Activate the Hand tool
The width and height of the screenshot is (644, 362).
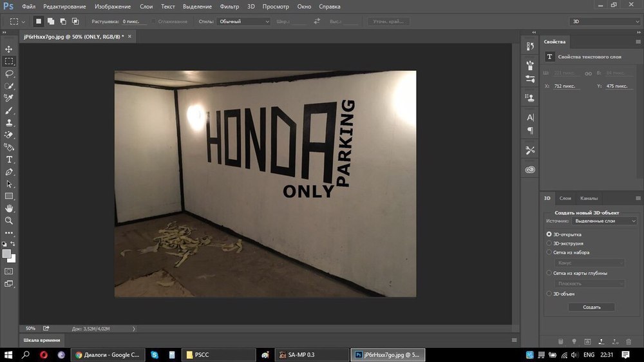click(x=9, y=208)
